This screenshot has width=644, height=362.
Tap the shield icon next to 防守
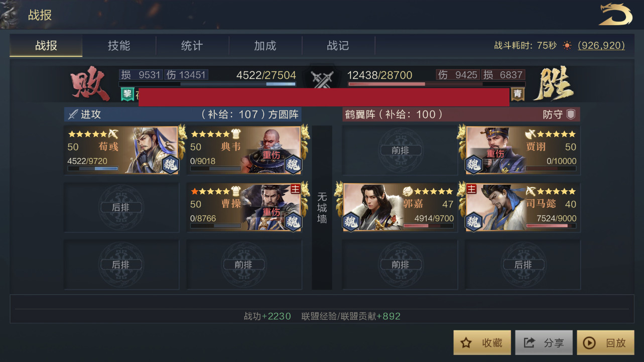click(571, 114)
